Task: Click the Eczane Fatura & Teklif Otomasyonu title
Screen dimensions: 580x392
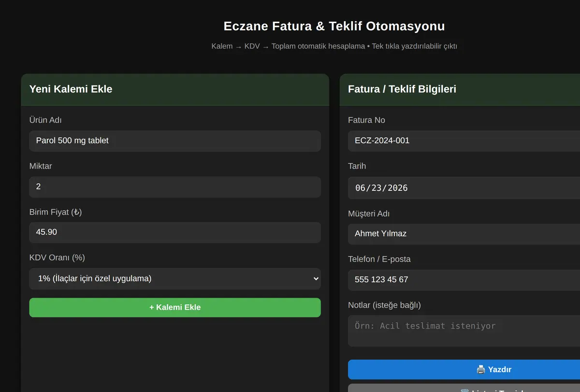Action: coord(334,26)
